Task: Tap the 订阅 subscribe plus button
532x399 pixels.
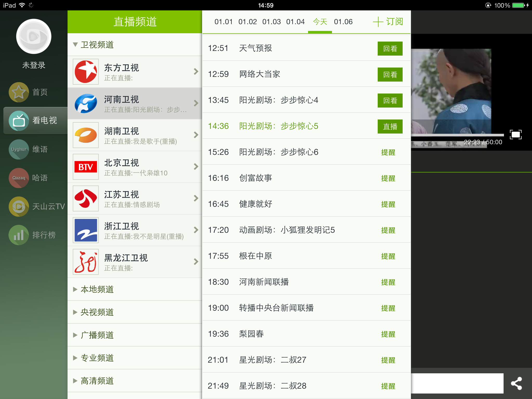Action: pyautogui.click(x=388, y=22)
